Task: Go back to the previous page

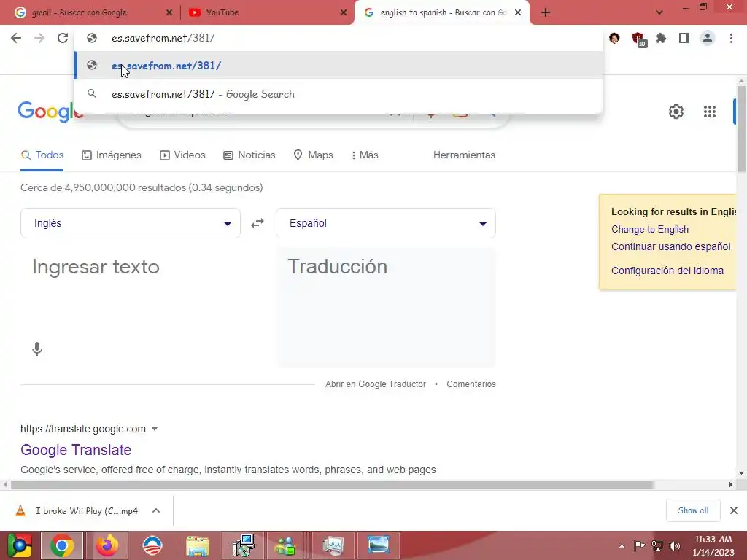Action: point(16,38)
